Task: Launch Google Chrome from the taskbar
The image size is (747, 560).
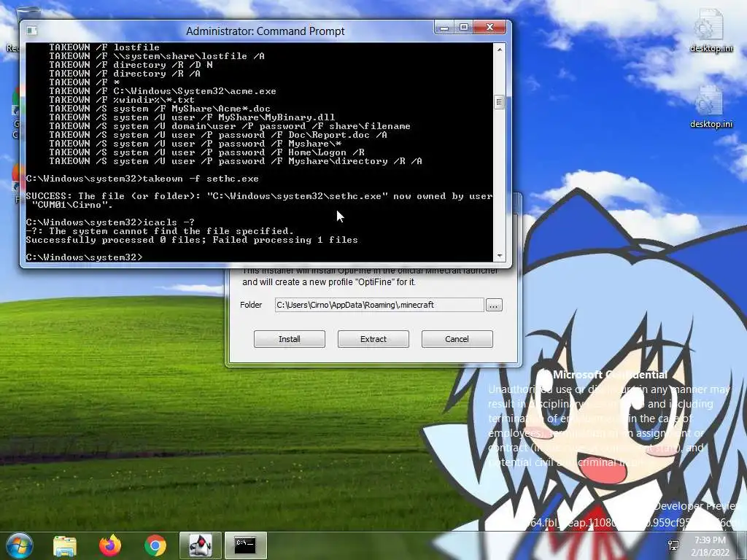Action: point(155,545)
